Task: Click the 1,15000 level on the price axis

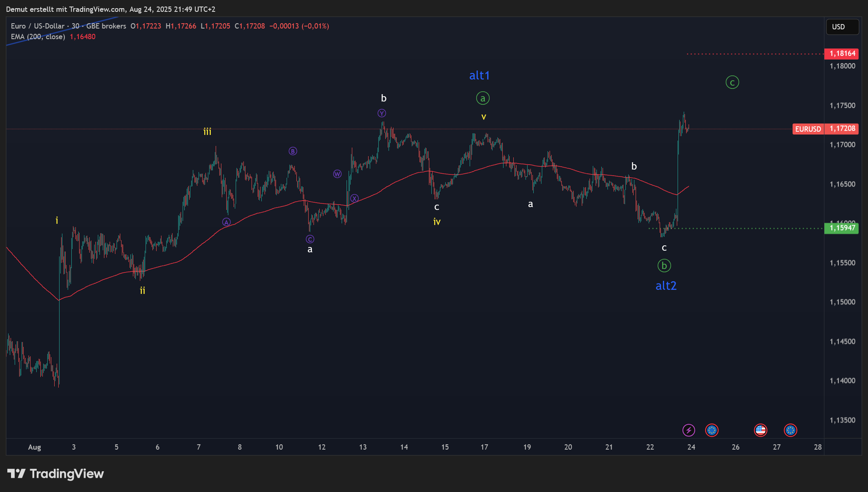Action: point(842,302)
